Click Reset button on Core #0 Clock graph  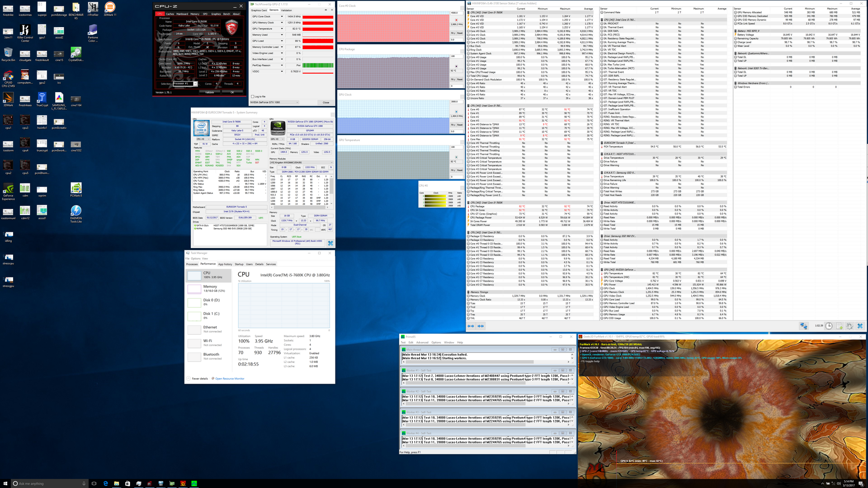(460, 33)
